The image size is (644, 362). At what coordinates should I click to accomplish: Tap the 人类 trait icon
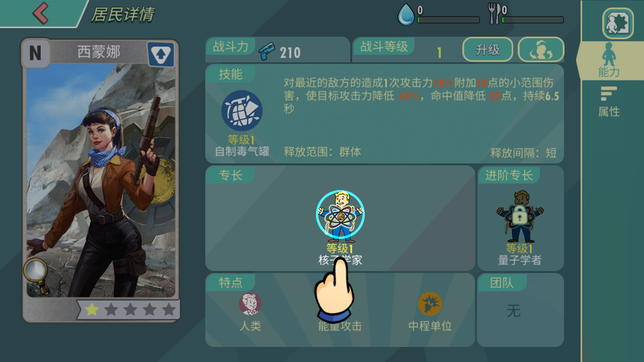tap(250, 304)
